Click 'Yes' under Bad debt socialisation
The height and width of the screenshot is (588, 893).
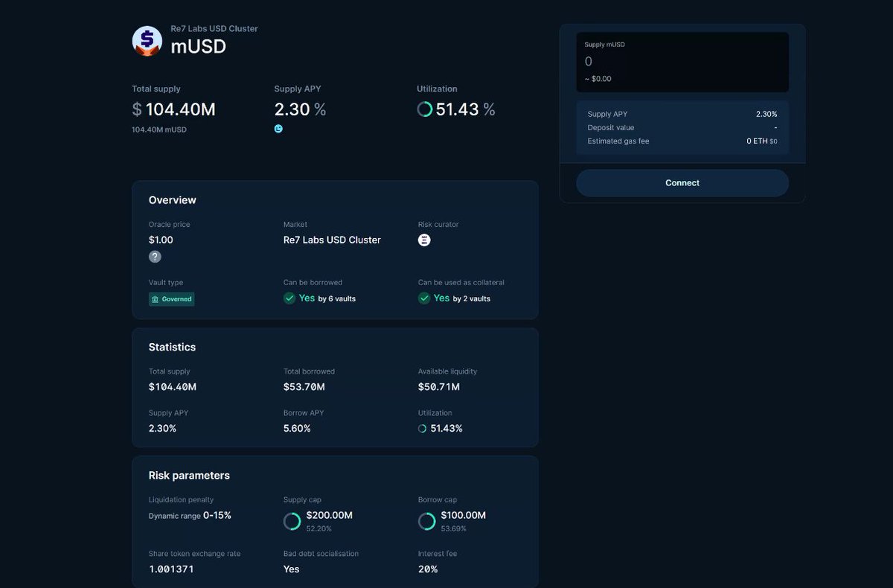[x=292, y=569]
